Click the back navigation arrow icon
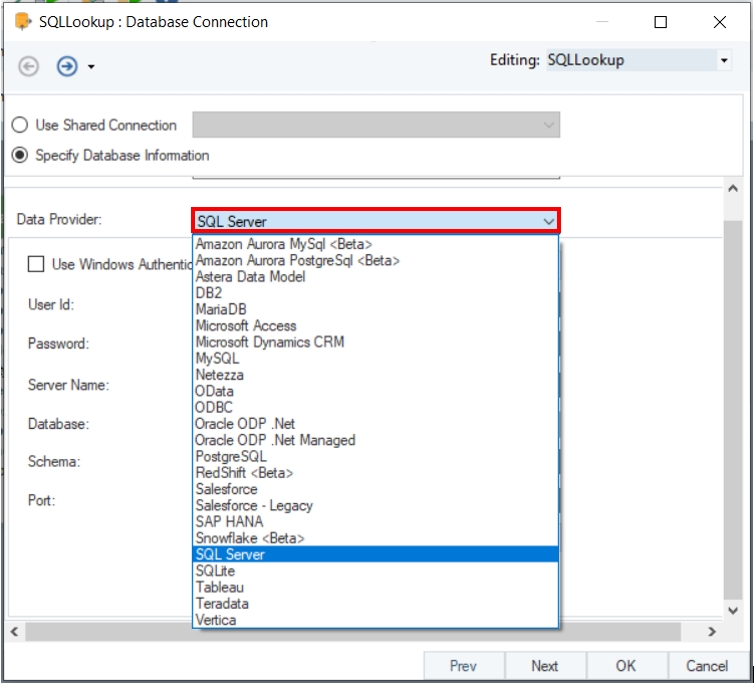 click(x=28, y=66)
